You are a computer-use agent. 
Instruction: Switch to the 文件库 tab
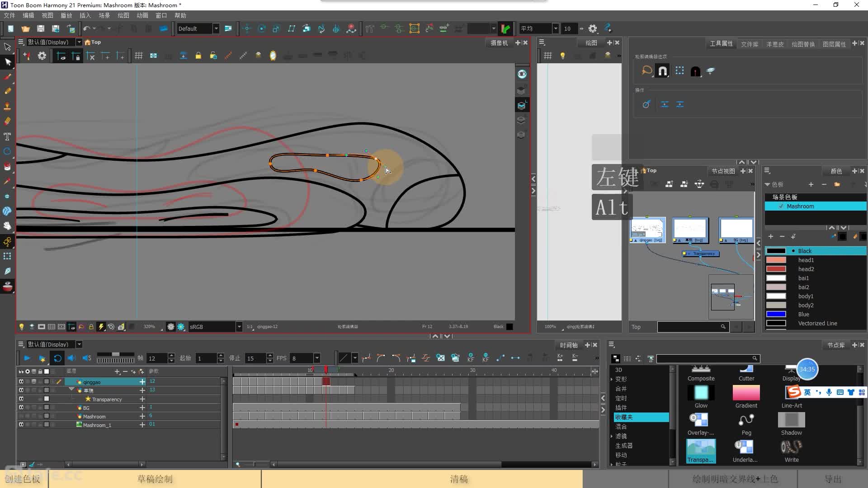[x=750, y=44]
